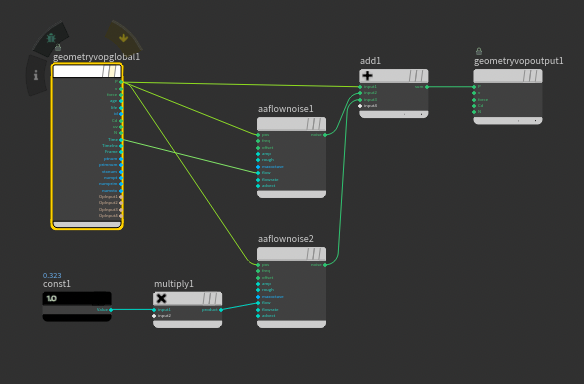Viewport: 584px width, 384px height.
Task: Click Value output port on const1
Action: (111, 310)
